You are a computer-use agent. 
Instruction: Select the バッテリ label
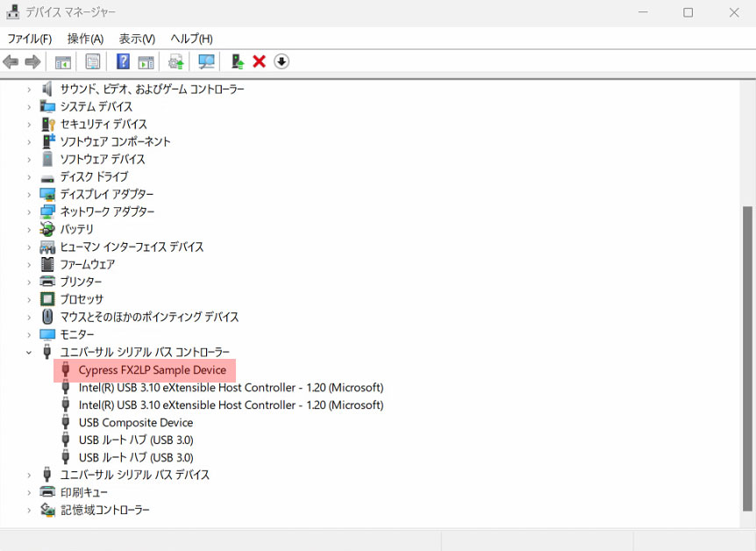pos(76,229)
